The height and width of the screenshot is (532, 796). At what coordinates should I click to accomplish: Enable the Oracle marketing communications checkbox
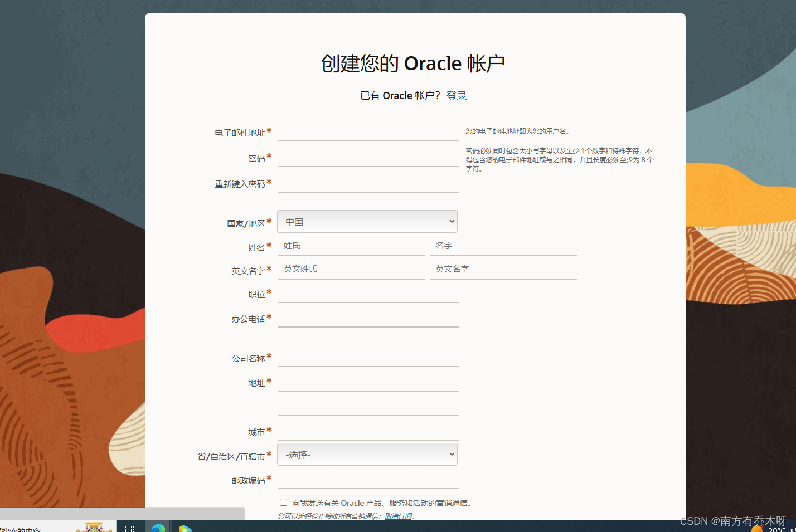pyautogui.click(x=283, y=502)
